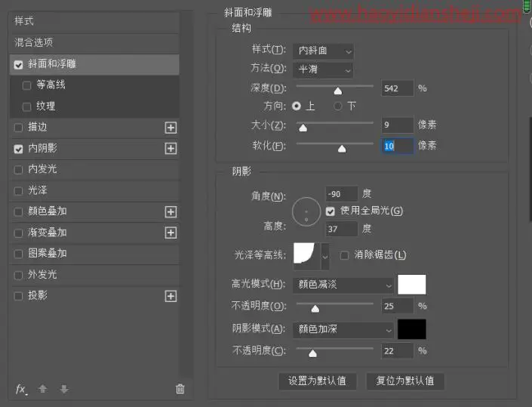Uncheck the 内阴影 checkbox
532x407 pixels.
(x=18, y=149)
